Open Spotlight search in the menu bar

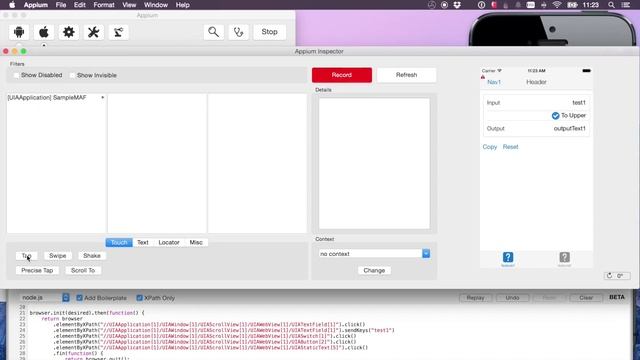(611, 5)
